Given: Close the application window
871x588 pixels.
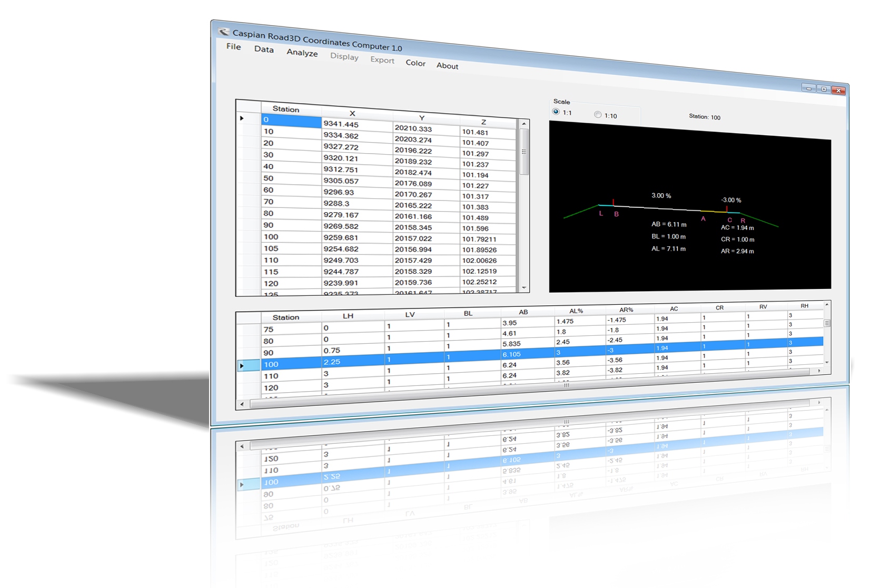Looking at the screenshot, I should pyautogui.click(x=838, y=90).
